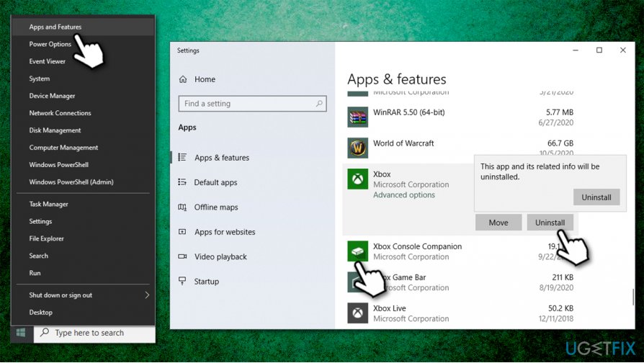Click the green Xbox app icon
Image resolution: width=644 pixels, height=363 pixels.
coord(358,179)
